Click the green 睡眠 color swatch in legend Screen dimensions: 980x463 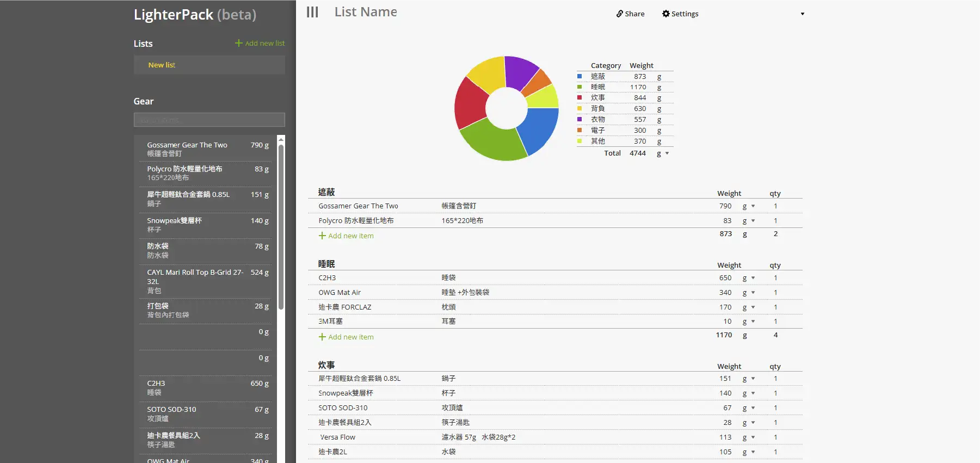(580, 87)
